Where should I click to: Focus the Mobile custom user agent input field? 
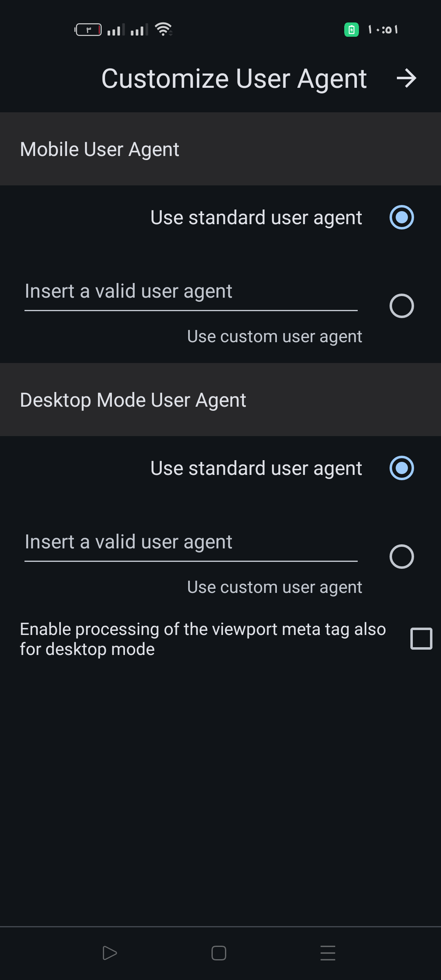pyautogui.click(x=191, y=292)
